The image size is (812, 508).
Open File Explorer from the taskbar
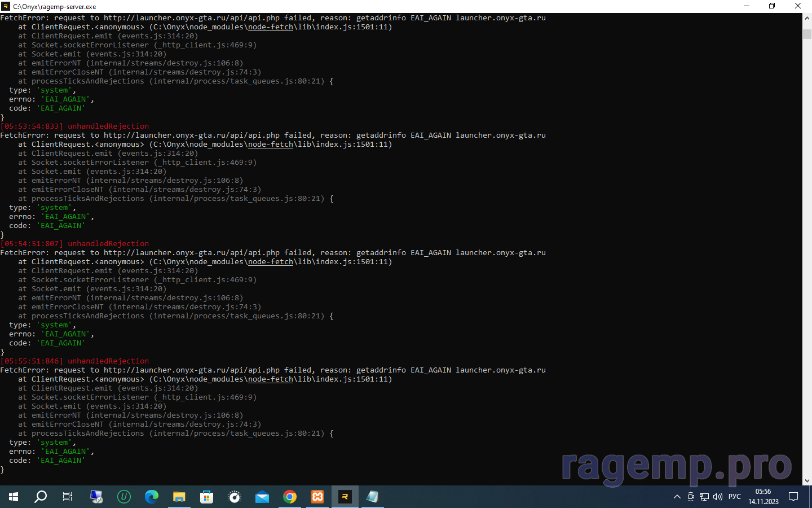179,497
